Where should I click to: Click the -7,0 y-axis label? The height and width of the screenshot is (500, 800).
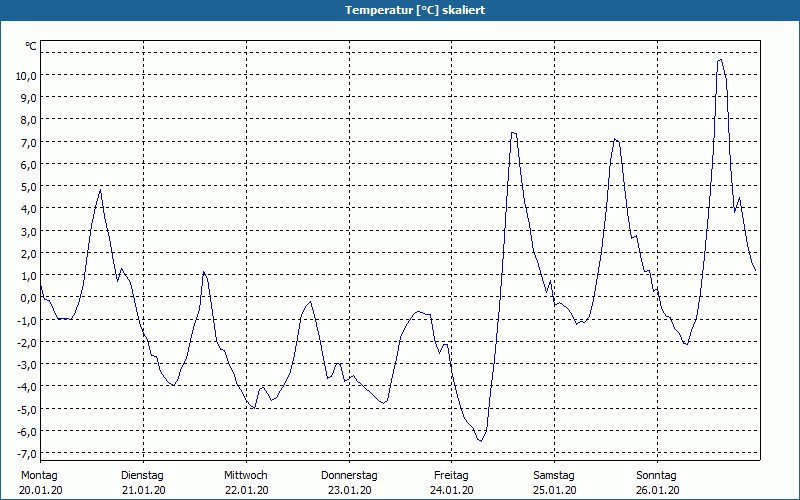pos(27,454)
